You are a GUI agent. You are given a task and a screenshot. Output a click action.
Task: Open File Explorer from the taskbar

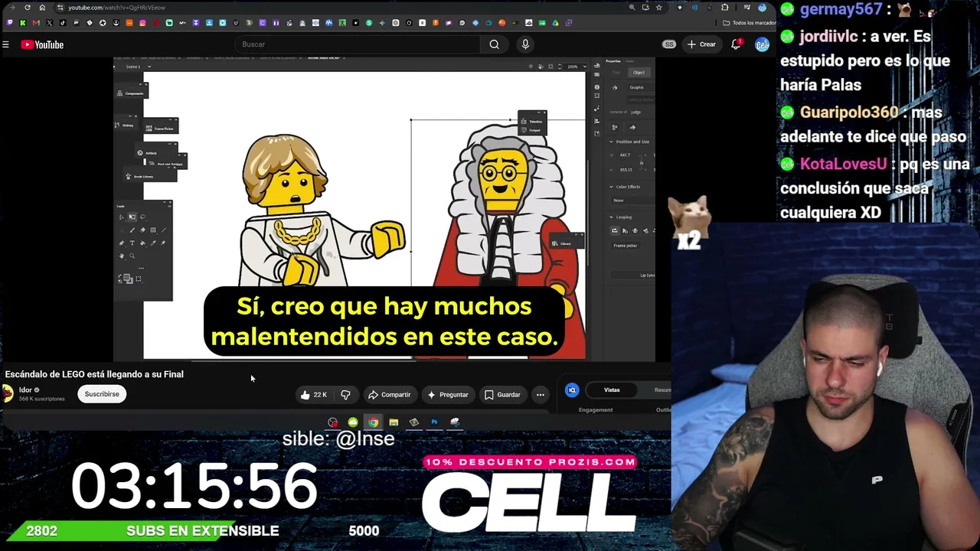[394, 422]
